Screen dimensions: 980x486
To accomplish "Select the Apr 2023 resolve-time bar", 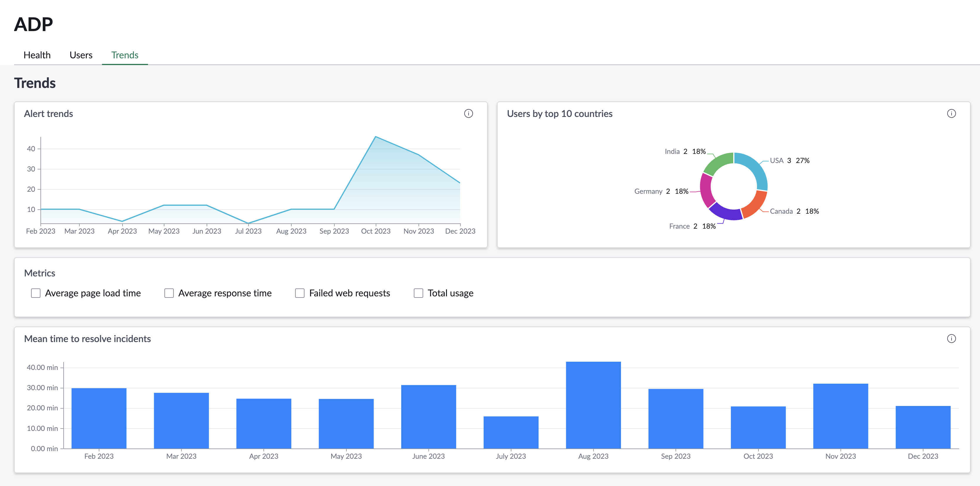I will point(264,424).
